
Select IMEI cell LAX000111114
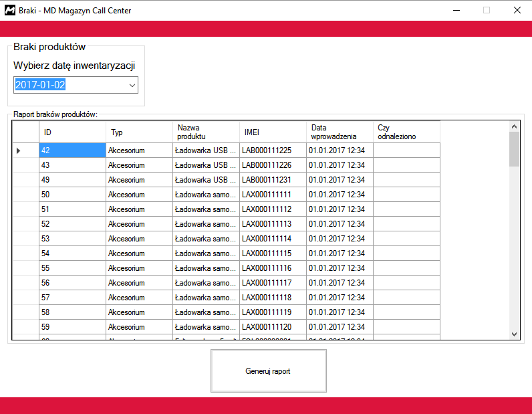click(273, 239)
